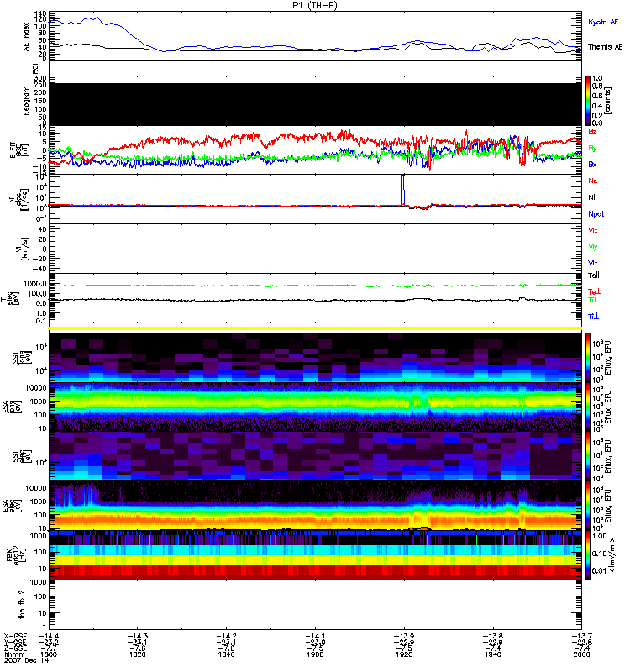Viewport: 630px width, 672px height.
Task: Select the green By legend label
Action: 593,148
